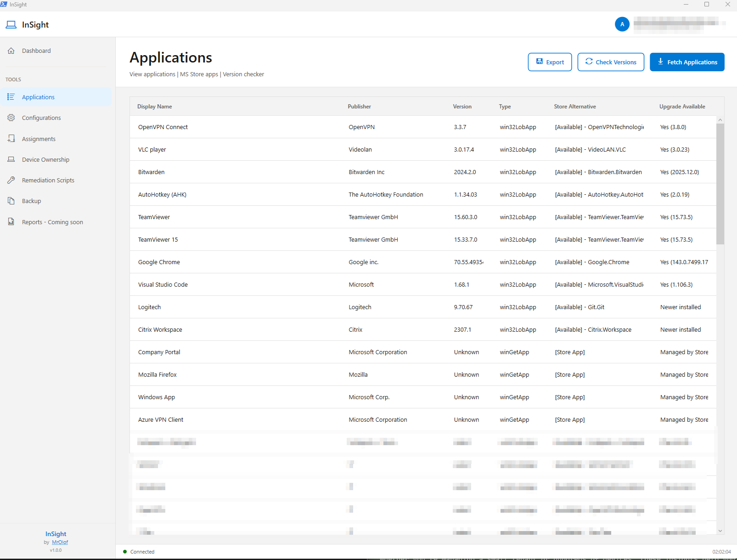This screenshot has width=737, height=560.
Task: Click version '1.68.1' cell
Action: click(461, 285)
